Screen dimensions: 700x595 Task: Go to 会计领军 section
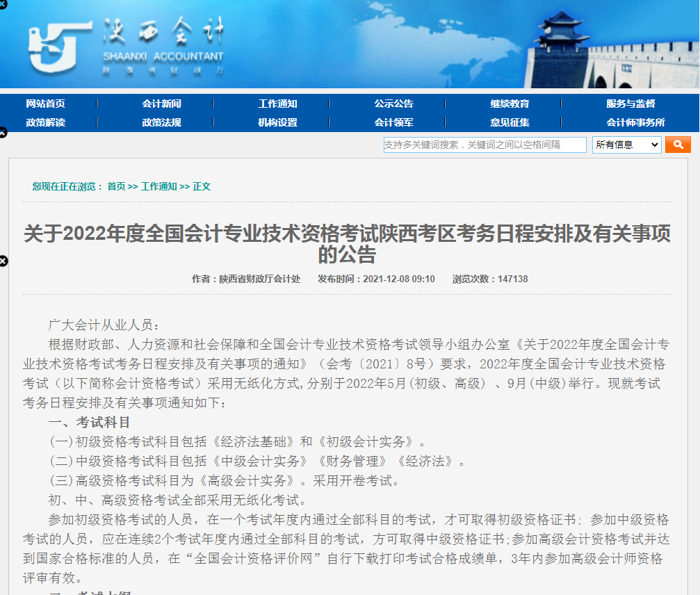(x=393, y=122)
